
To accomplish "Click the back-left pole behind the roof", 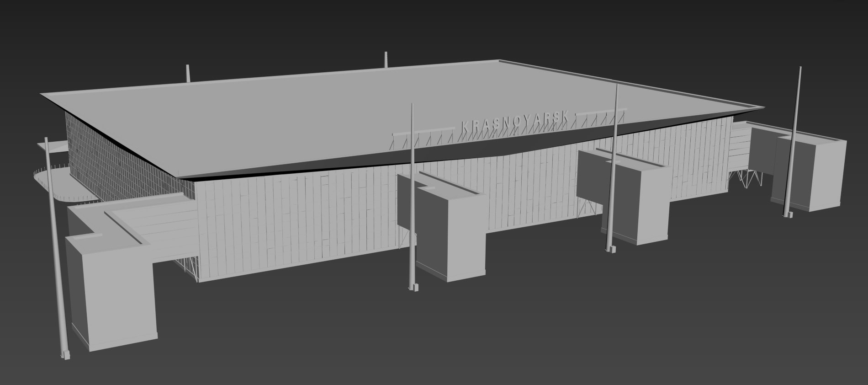I will tap(187, 73).
